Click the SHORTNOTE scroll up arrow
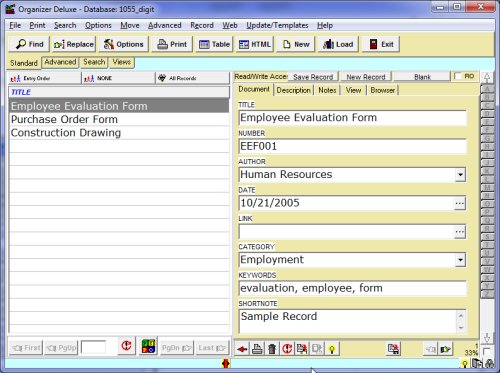This screenshot has width=500, height=373. click(461, 315)
